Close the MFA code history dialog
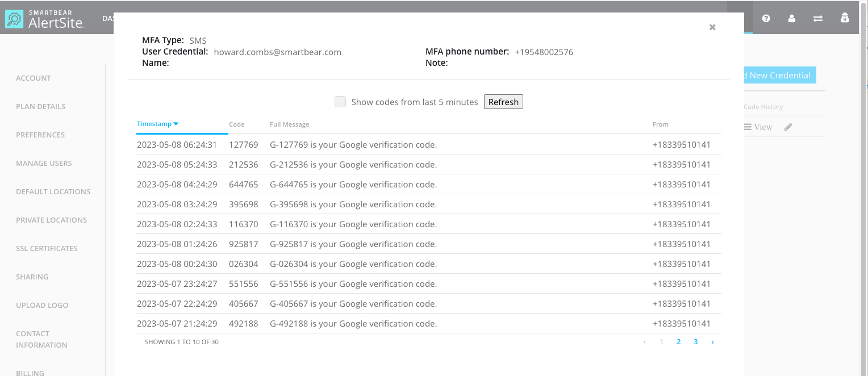The image size is (868, 376). click(712, 27)
